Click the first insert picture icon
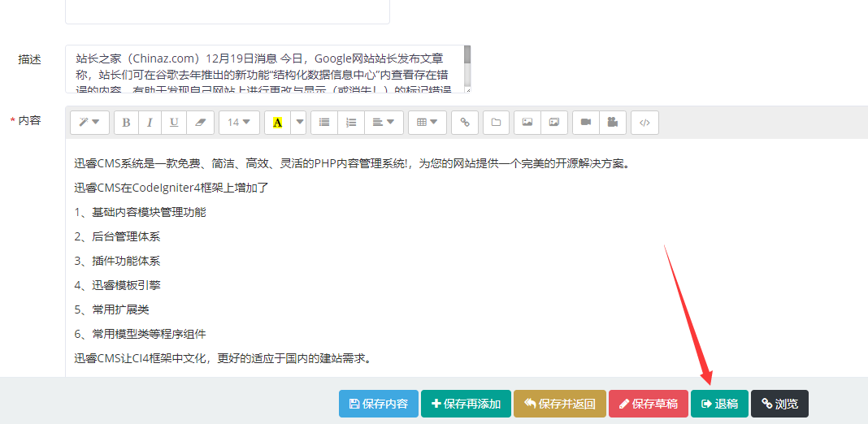 [x=527, y=123]
